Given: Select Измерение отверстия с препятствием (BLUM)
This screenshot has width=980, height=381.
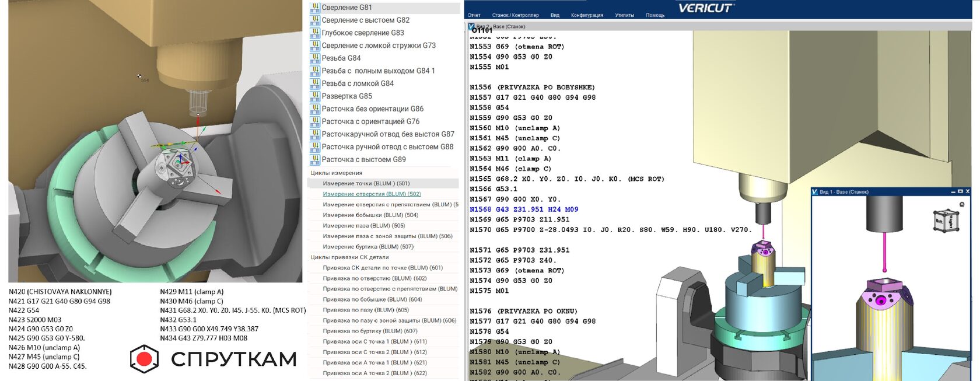Looking at the screenshot, I should (x=391, y=204).
